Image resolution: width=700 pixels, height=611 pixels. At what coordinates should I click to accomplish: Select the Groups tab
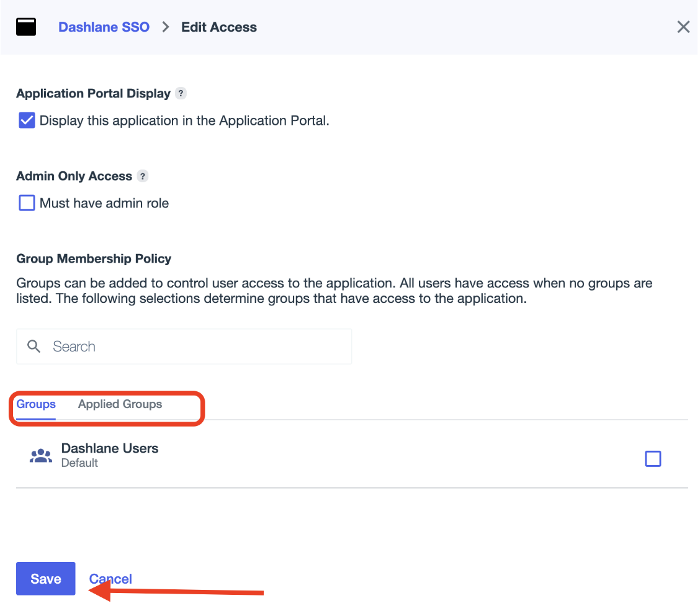click(36, 404)
